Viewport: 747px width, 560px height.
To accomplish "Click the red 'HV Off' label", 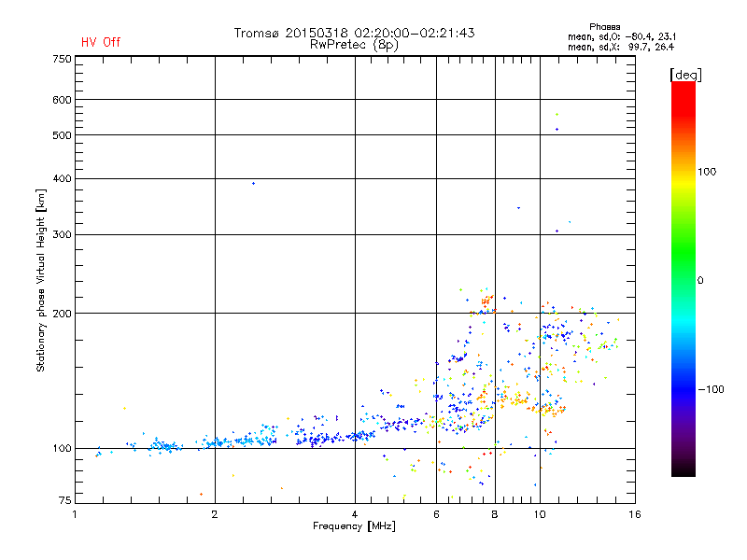I will point(101,42).
